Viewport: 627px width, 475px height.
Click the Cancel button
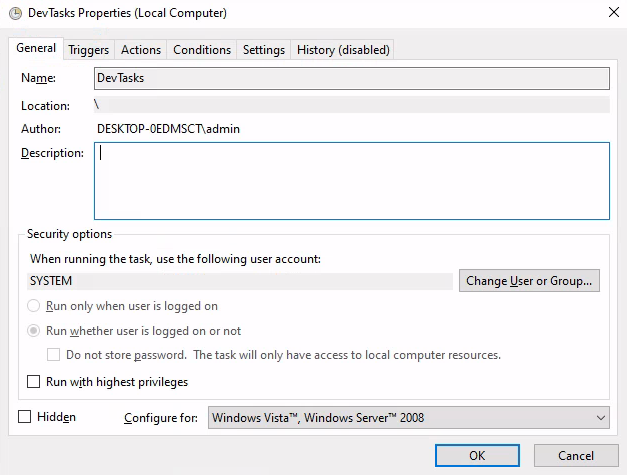pos(576,455)
